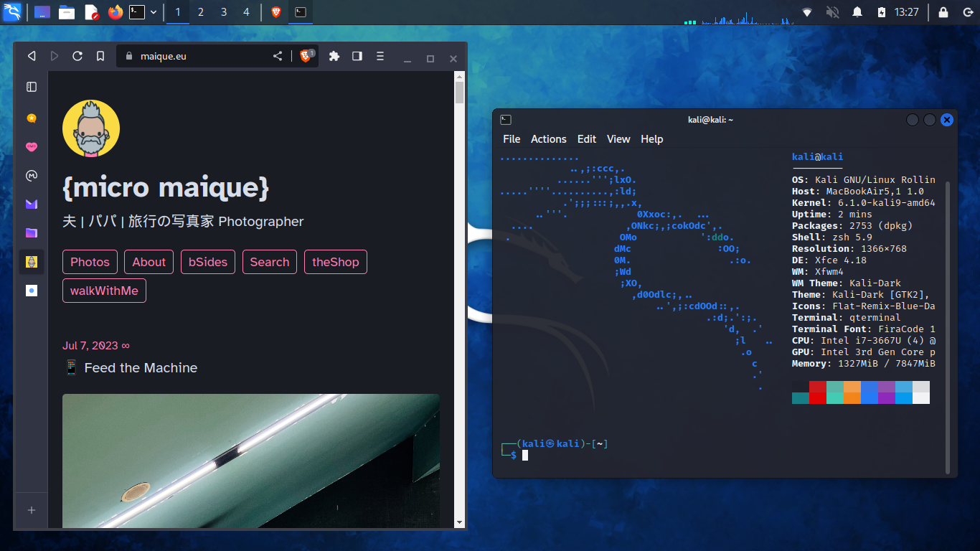The width and height of the screenshot is (980, 551).
Task: Expand the terminal launcher dropdown arrow
Action: [153, 12]
